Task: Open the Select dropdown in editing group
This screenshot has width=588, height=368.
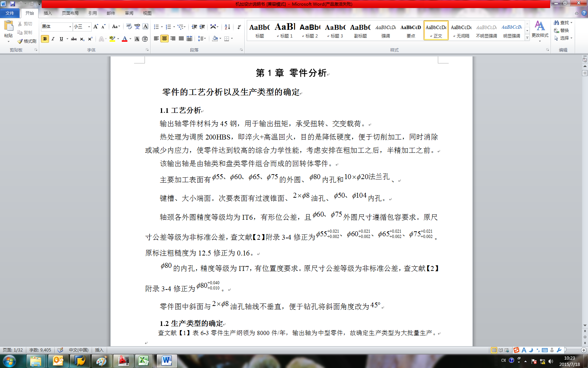Action: click(x=563, y=38)
